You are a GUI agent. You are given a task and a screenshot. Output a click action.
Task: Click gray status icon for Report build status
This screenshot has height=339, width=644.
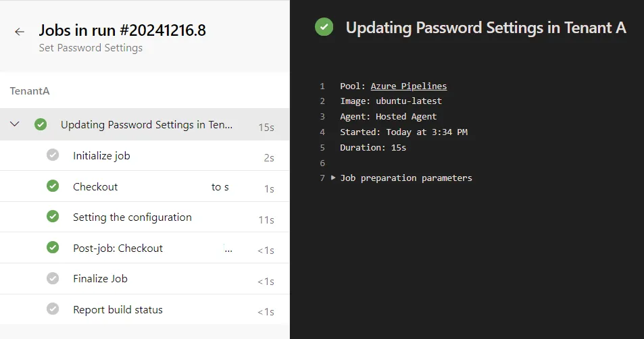(x=53, y=309)
